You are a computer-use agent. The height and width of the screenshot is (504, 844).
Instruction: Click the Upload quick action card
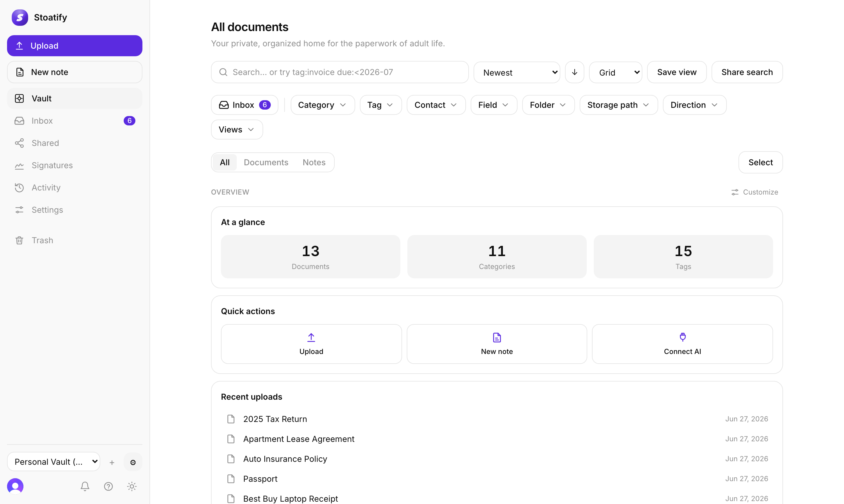(311, 344)
